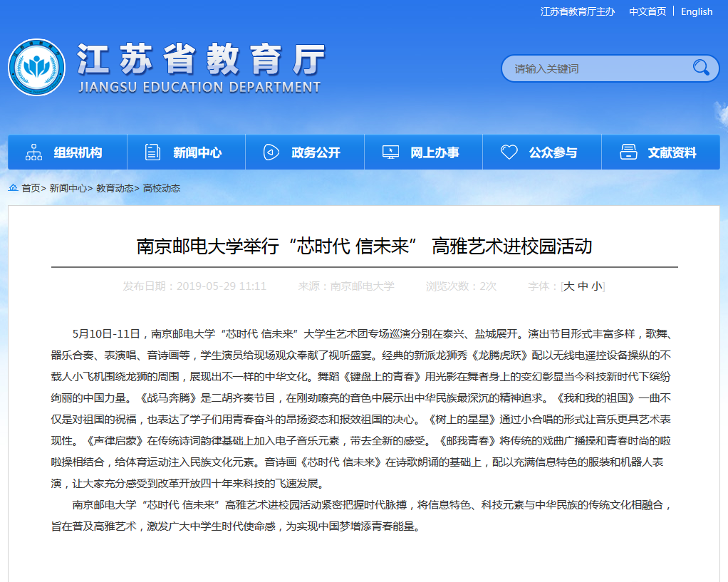Click the breadcrumb home icon
Image resolution: width=728 pixels, height=582 pixels.
(13, 187)
